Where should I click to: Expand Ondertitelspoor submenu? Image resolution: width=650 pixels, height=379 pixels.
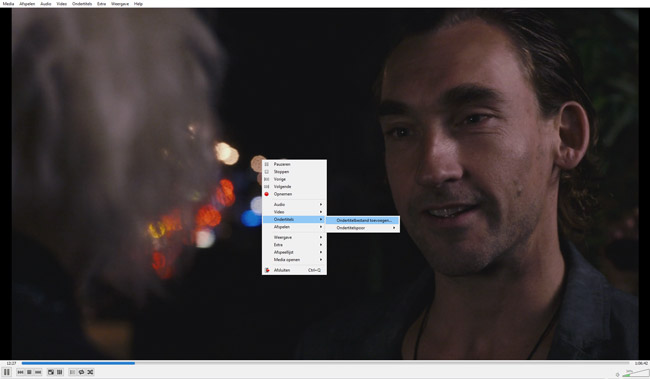tap(363, 228)
